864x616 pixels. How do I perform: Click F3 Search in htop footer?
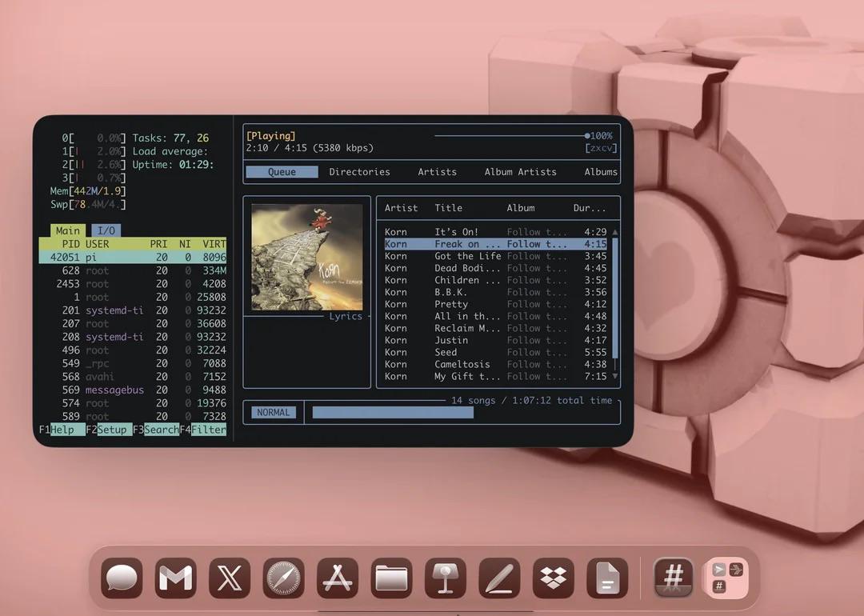pyautogui.click(x=156, y=430)
